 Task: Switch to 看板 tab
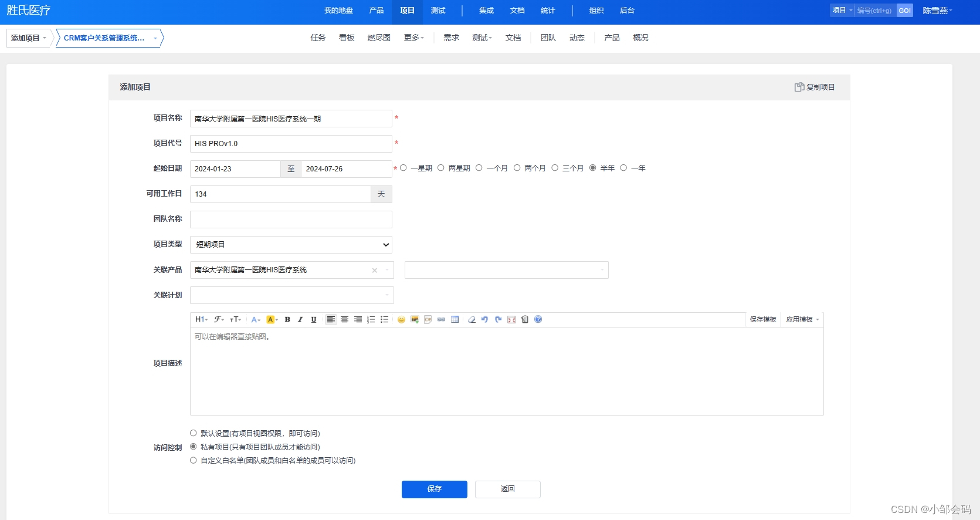347,38
